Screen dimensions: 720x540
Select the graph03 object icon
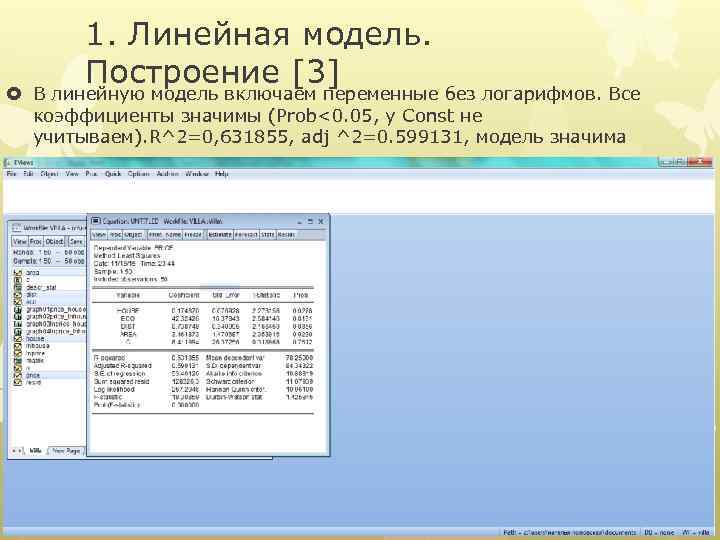18,324
